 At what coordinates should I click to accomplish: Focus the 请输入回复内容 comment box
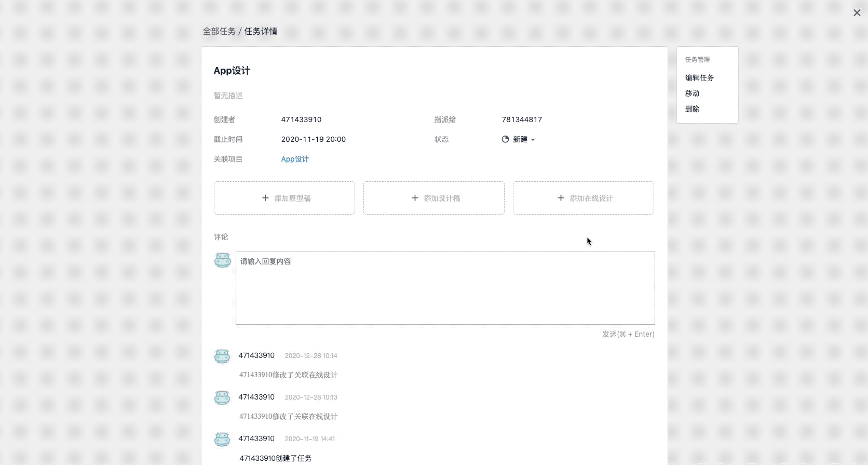[445, 288]
